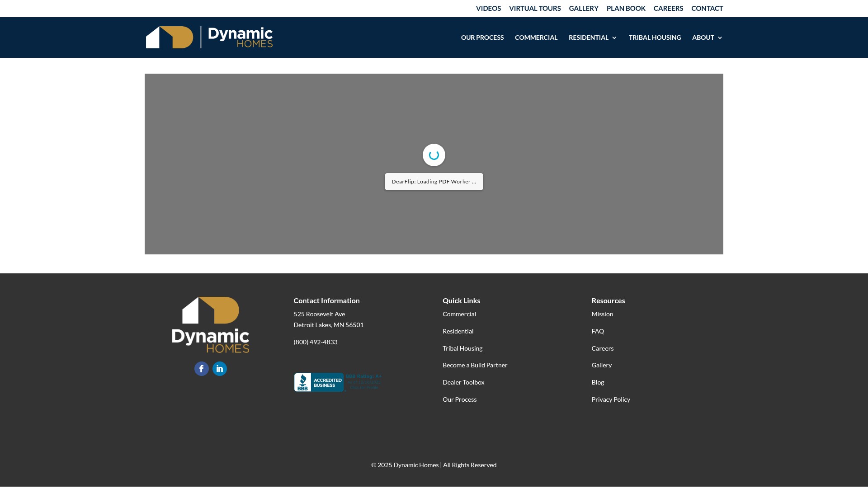Click Our Process footer link
The image size is (868, 488).
pyautogui.click(x=460, y=399)
